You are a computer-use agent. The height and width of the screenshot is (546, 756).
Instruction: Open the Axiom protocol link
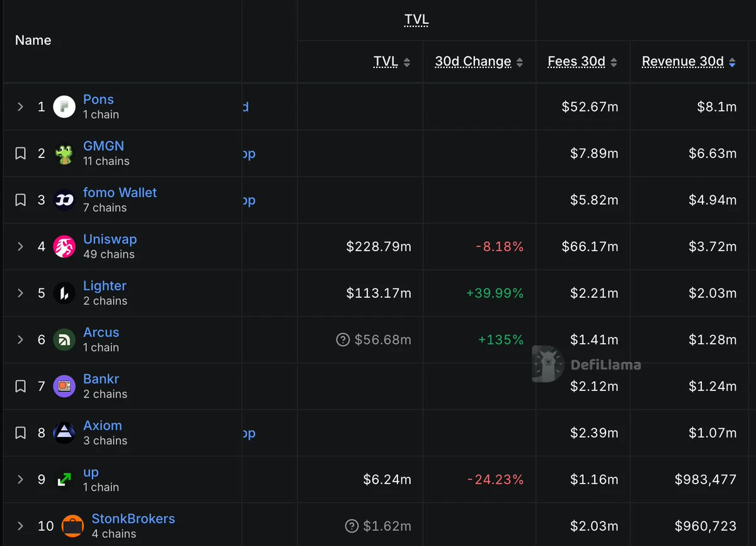click(103, 426)
